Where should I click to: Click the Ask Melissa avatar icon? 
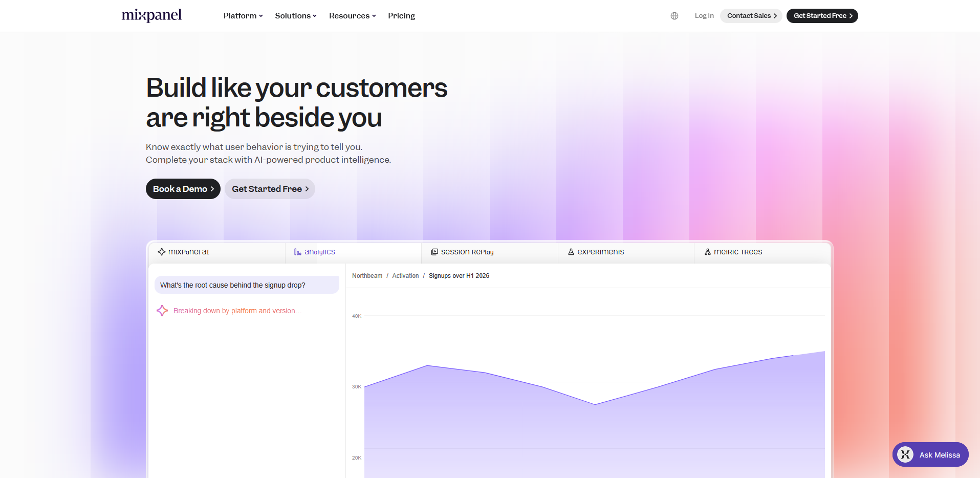click(x=905, y=454)
